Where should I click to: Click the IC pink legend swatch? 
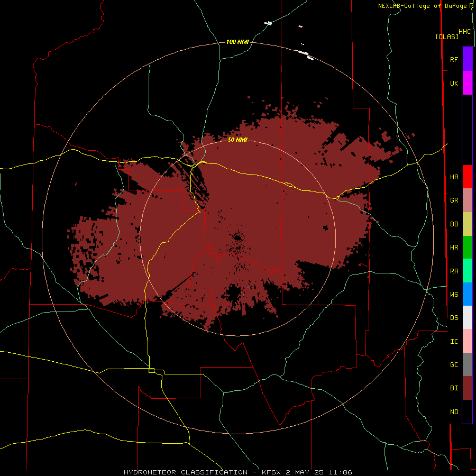(x=467, y=341)
